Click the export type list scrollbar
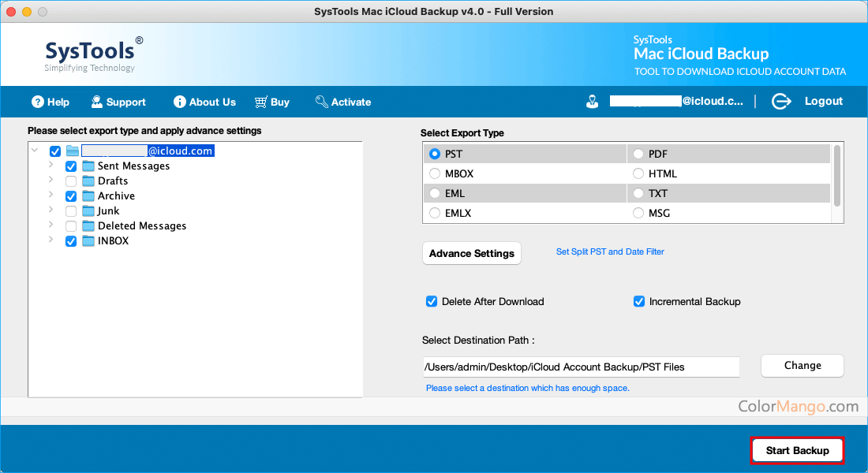 pos(837,175)
